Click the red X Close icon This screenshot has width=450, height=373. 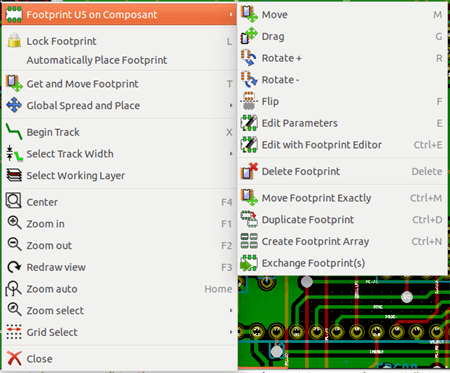[x=14, y=358]
